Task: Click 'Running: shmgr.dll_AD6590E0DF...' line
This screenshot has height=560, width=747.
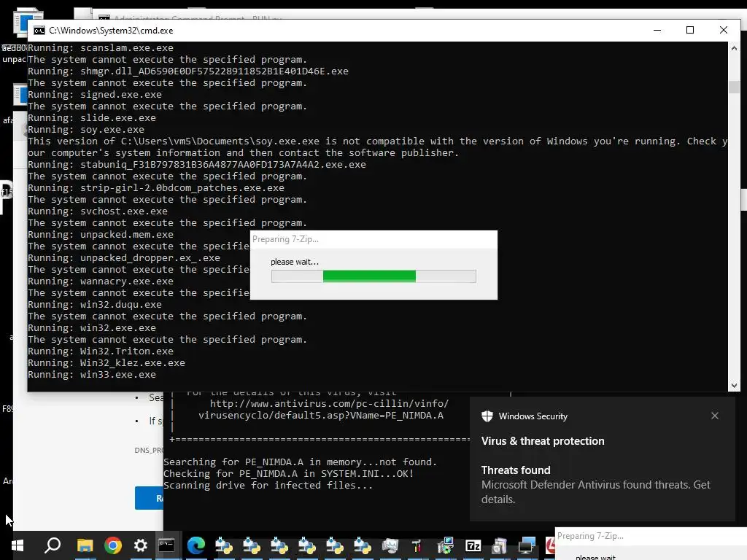Action: (x=187, y=71)
